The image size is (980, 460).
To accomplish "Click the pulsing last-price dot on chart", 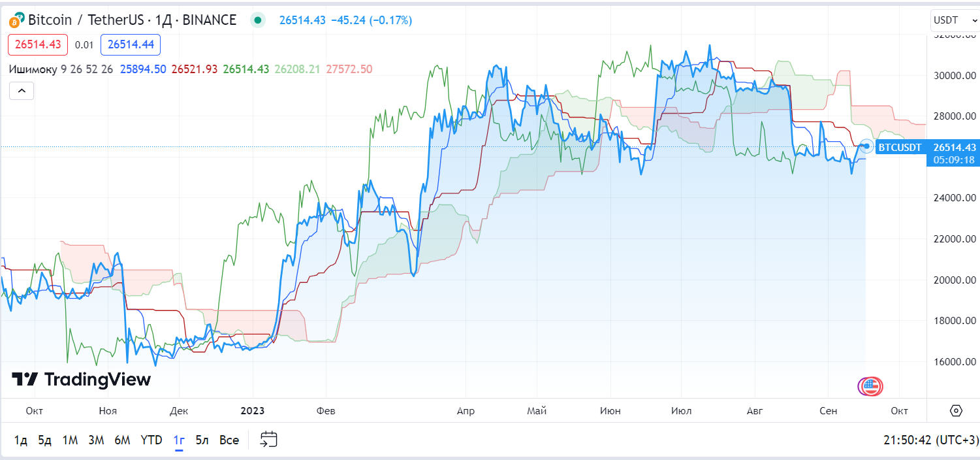I will click(867, 146).
